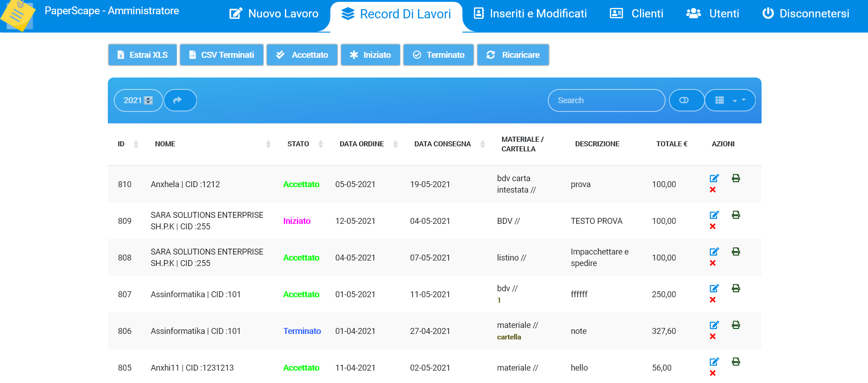Delete job 810 with red X icon
This screenshot has height=383, width=868.
[x=712, y=190]
